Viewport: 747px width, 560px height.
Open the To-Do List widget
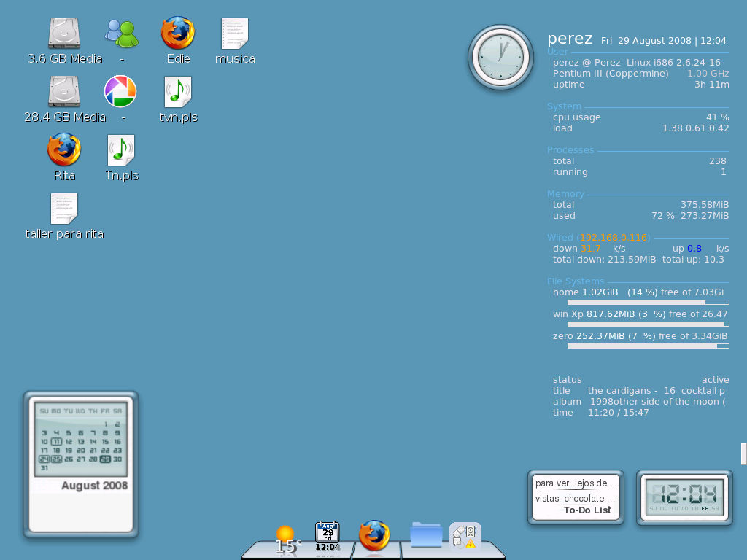point(576,497)
